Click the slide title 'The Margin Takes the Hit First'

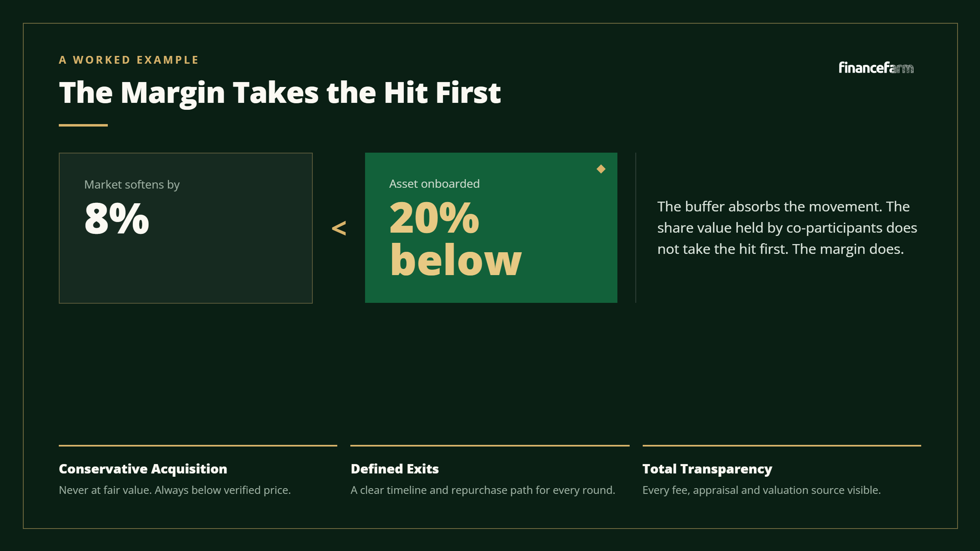point(280,93)
